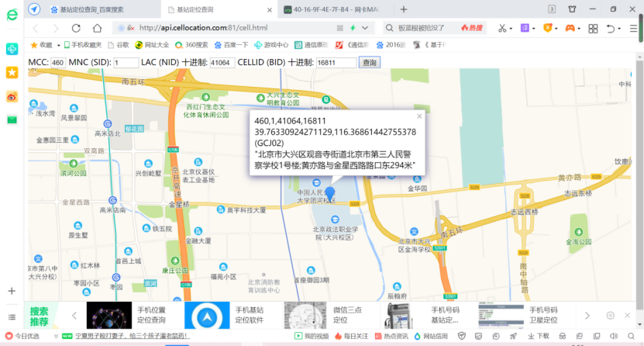The image size is (644, 346).
Task: Expand the shield extension dropdown arrow
Action: click(x=556, y=29)
